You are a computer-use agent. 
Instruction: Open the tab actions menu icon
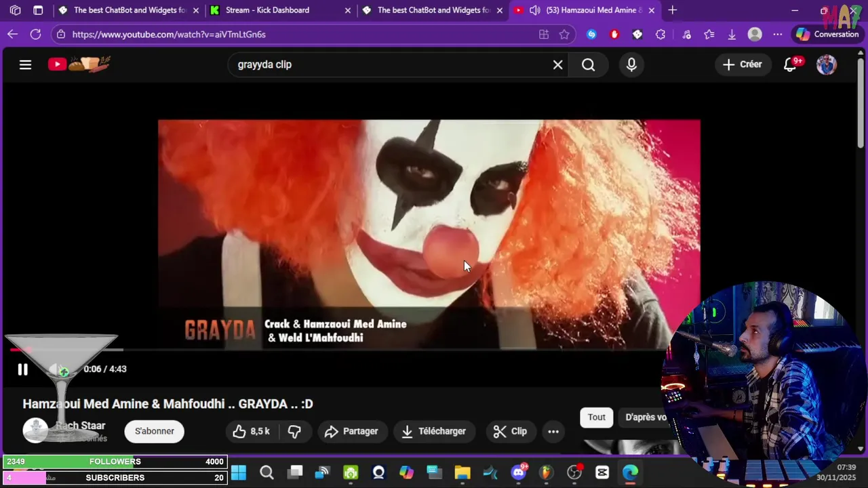click(x=38, y=10)
